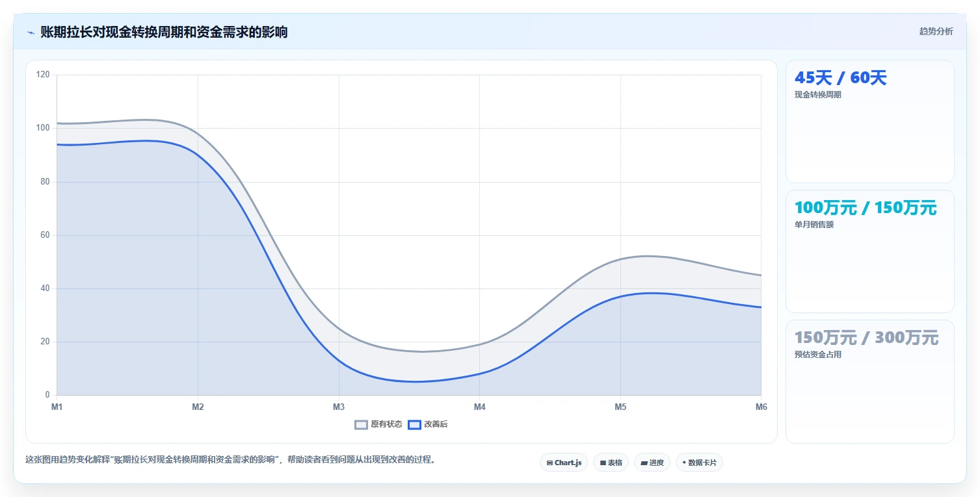980x497 pixels.
Task: Click the 120 y-axis label
Action: (x=43, y=75)
